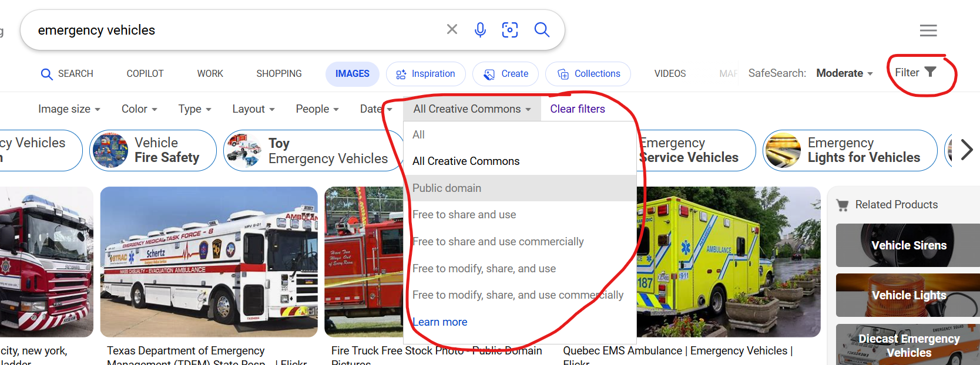Select the Vehicle Fire Safety suggestion
Screen dimensions: 980x365
tap(153, 151)
